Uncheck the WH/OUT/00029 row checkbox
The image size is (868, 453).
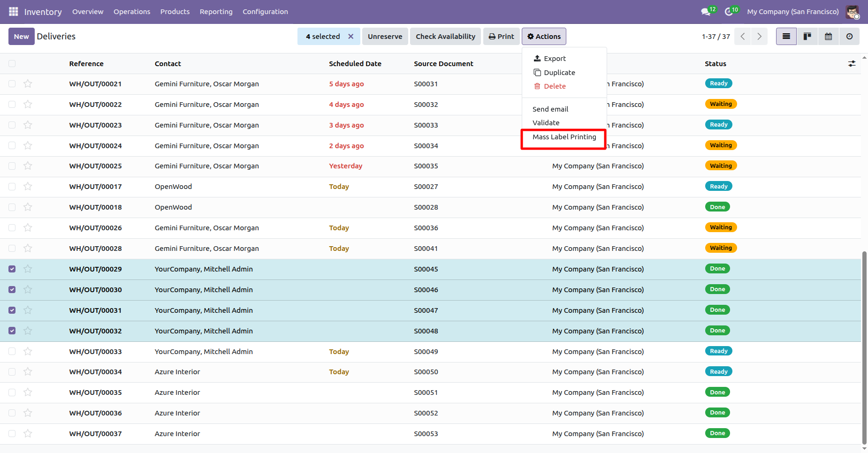tap(12, 269)
